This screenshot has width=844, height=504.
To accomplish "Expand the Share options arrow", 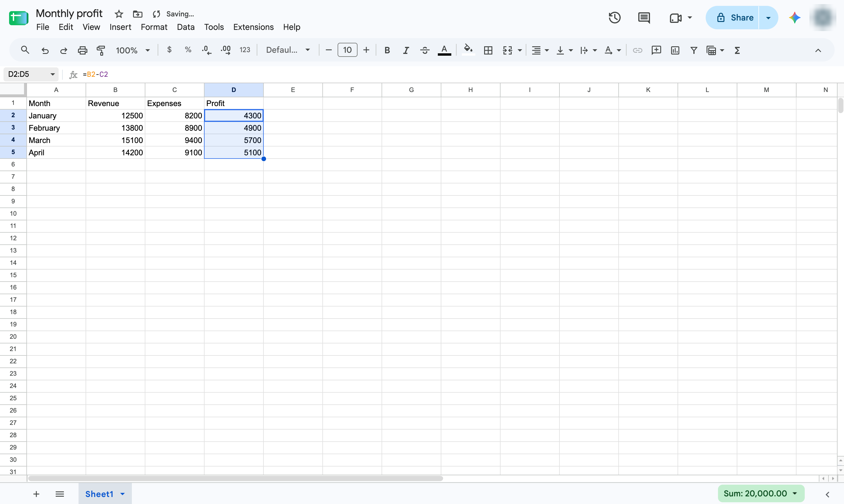I will (768, 18).
